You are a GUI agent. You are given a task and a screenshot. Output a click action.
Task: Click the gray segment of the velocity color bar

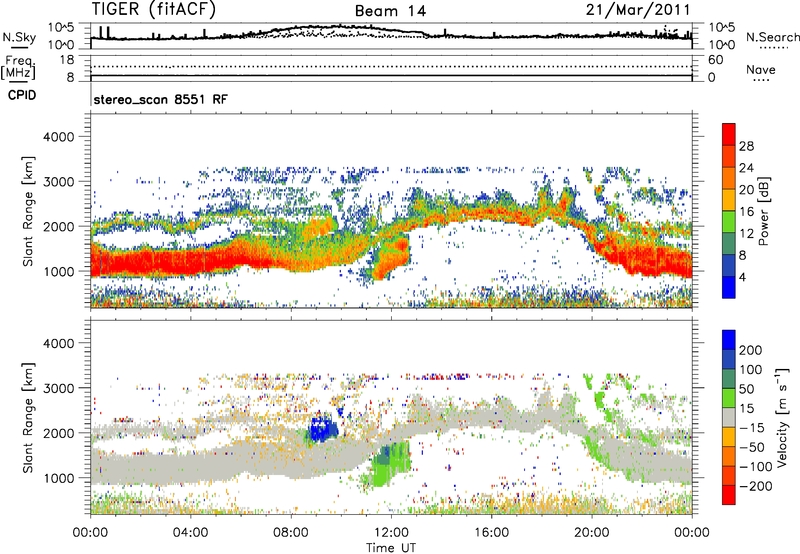(729, 418)
